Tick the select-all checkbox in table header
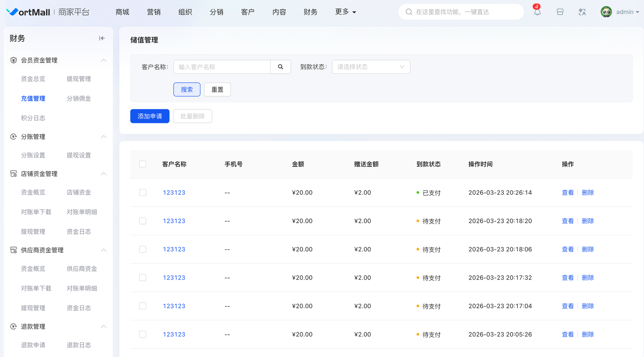Viewport: 644px width, 357px height. (142, 164)
